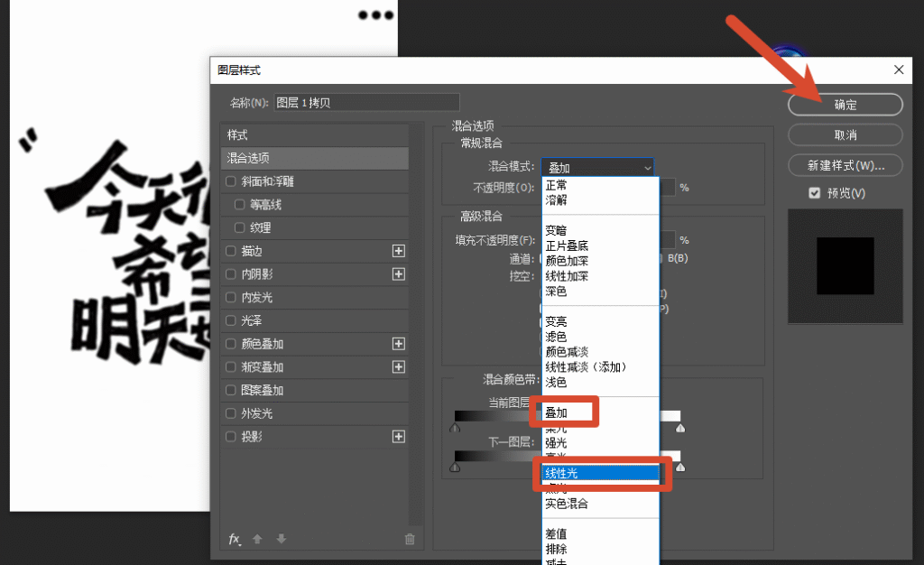The height and width of the screenshot is (565, 924).
Task: Adjust 当前图层 white slider handle
Action: tap(680, 428)
